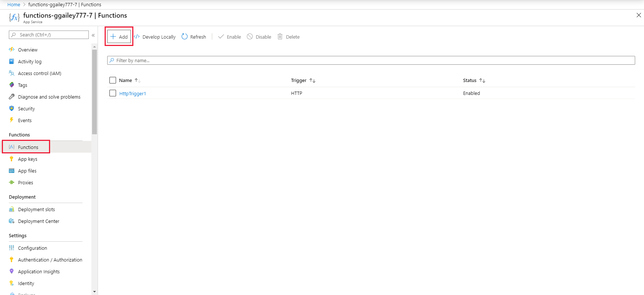Click the Refresh button text
Screen dimensions: 644x295
click(x=198, y=37)
